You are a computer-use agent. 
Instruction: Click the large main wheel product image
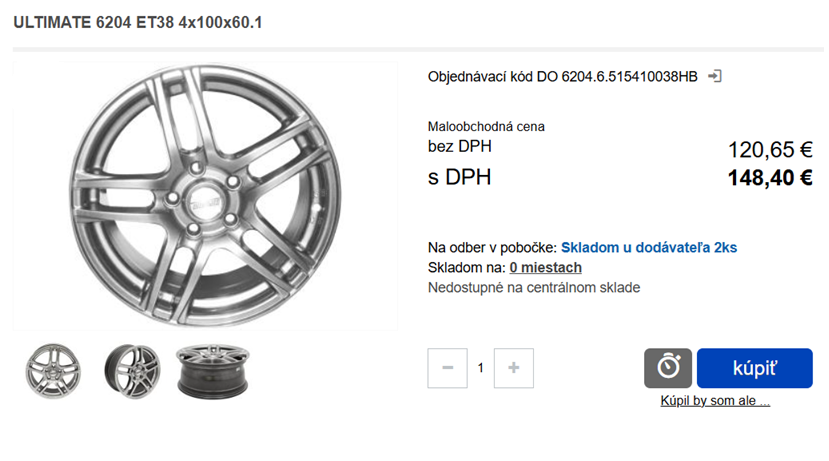click(205, 196)
